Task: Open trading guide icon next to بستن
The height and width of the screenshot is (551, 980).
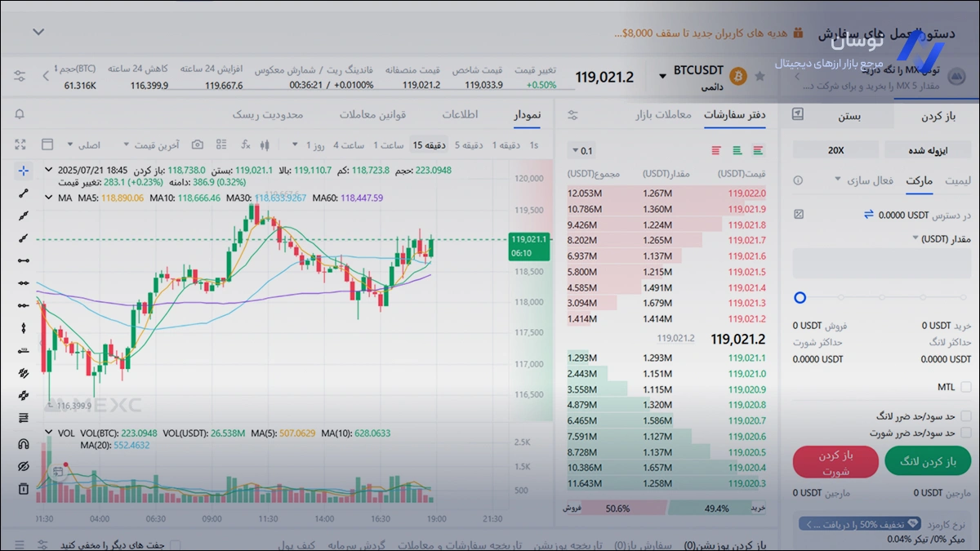Action: 798,114
